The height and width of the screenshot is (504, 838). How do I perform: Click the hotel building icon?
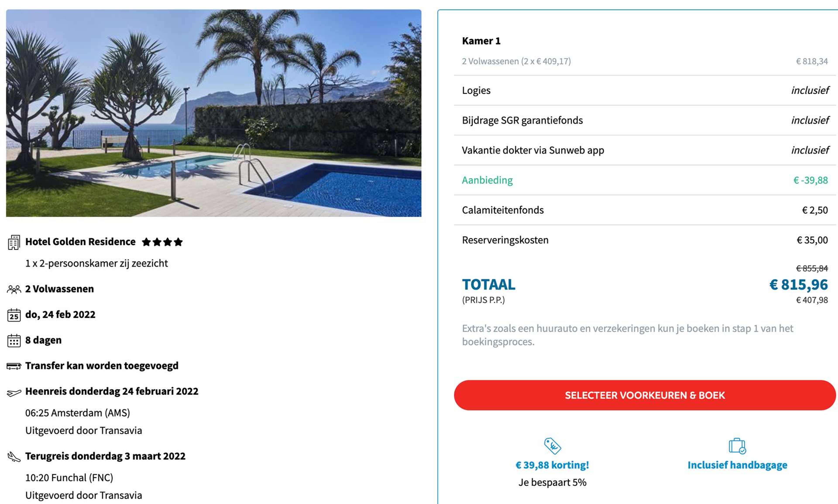point(14,242)
